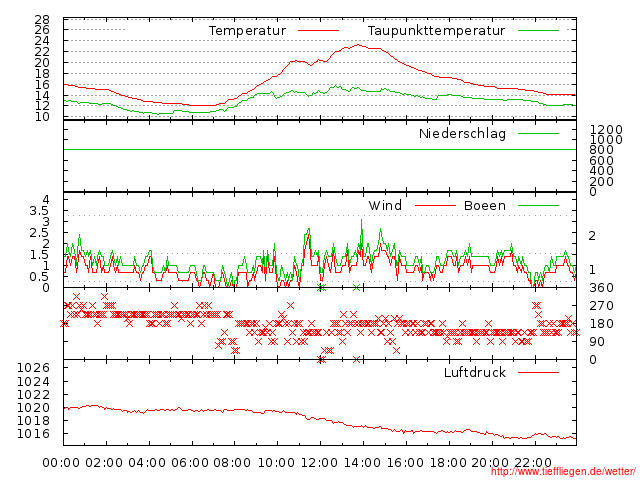Click the 1020 pressure axis value
Viewport: 640px width, 480px height.
(x=33, y=407)
